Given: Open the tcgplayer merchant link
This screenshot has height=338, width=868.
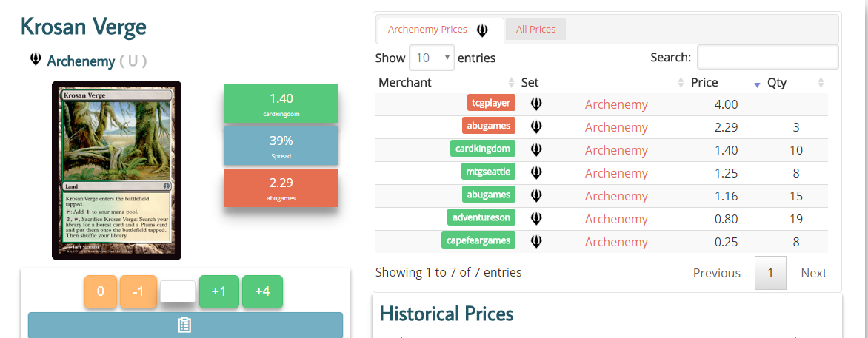Looking at the screenshot, I should click(491, 104).
